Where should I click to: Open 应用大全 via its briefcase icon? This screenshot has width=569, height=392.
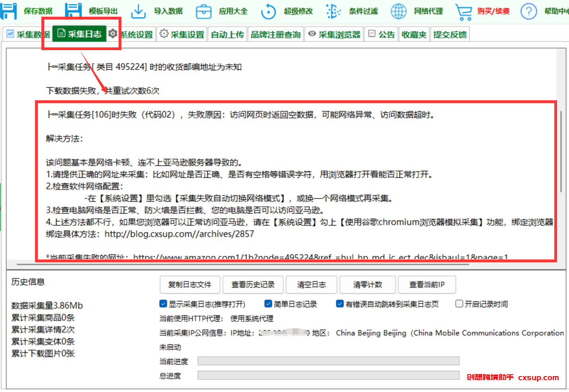[x=203, y=12]
